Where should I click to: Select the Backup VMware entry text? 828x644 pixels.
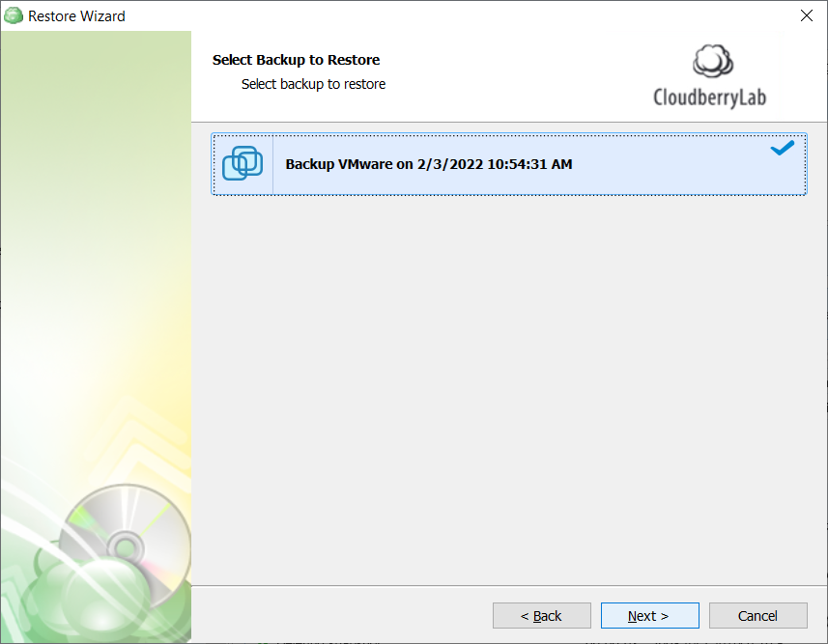coord(429,164)
